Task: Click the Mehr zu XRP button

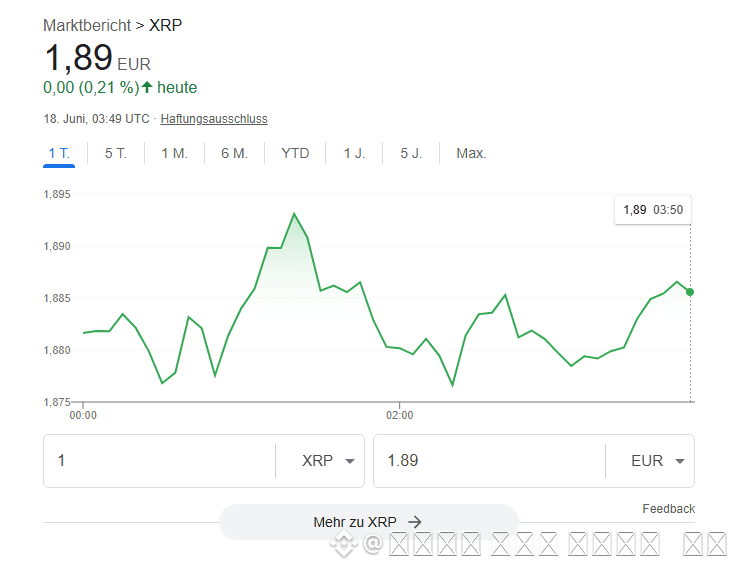Action: (x=368, y=522)
